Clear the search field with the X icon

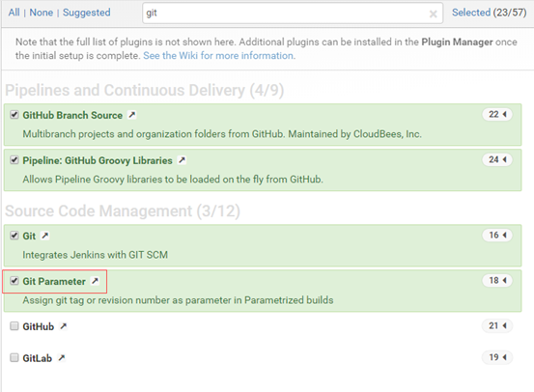(x=434, y=14)
